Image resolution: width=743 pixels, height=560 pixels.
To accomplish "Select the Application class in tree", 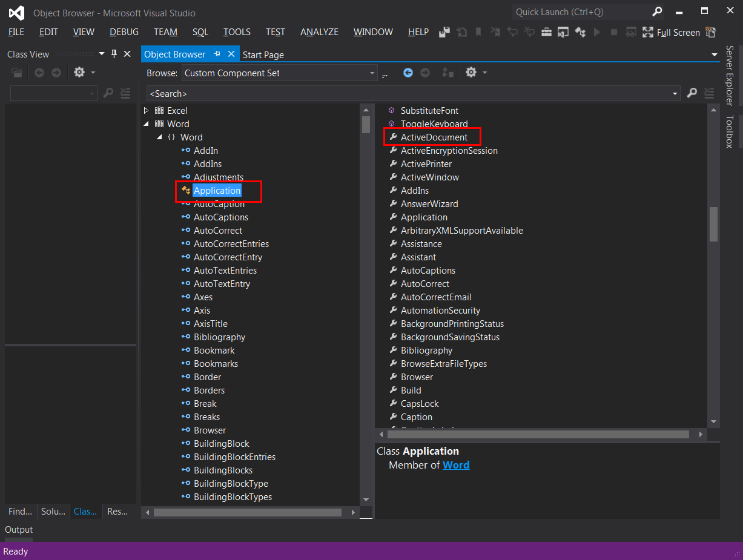I will [x=217, y=191].
